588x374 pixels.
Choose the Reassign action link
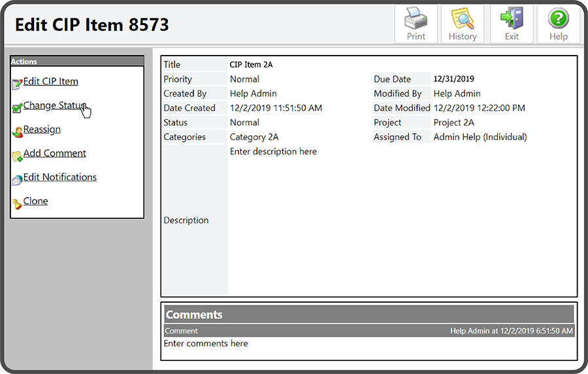(42, 129)
